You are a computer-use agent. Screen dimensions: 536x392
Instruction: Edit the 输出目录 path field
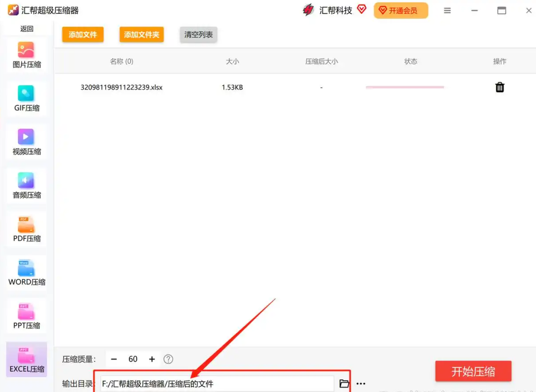click(x=217, y=384)
